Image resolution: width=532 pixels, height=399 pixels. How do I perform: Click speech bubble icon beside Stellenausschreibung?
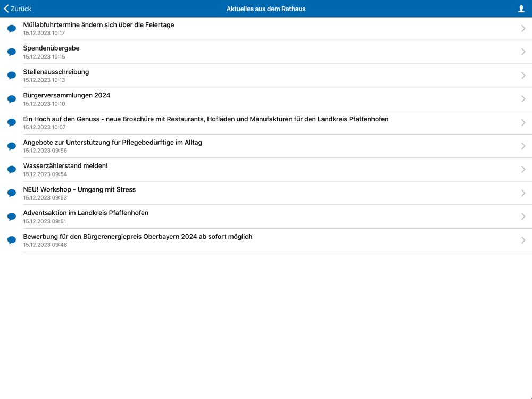click(12, 76)
